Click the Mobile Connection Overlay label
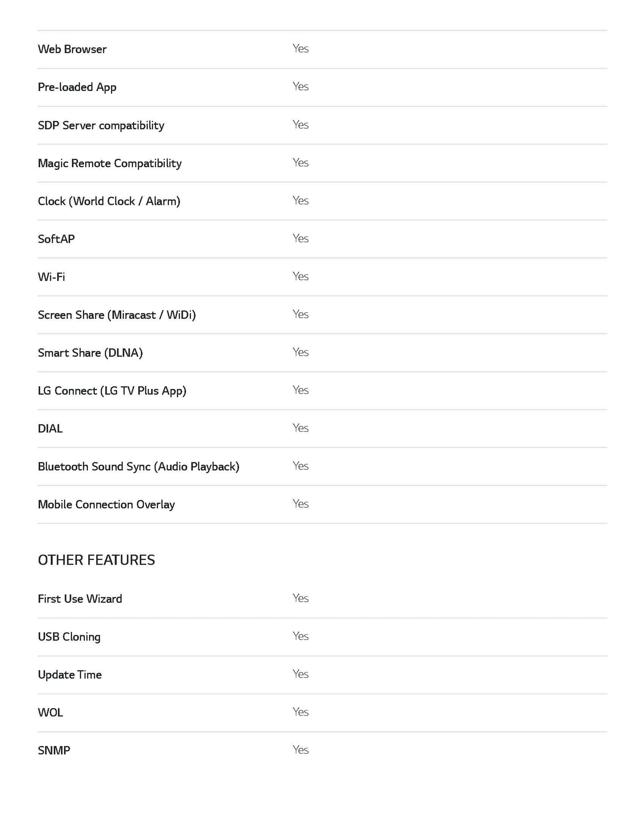The width and height of the screenshot is (644, 834). coord(106,504)
